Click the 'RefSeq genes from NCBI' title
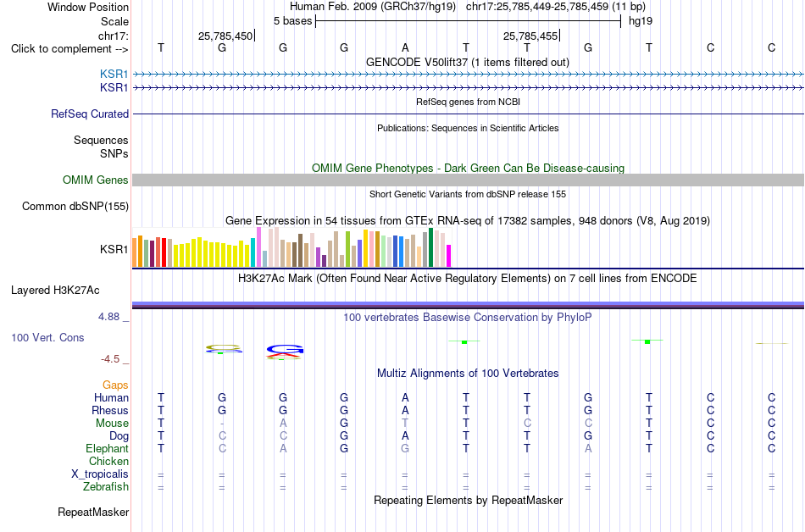Viewport: 805px width, 532px height. click(469, 103)
